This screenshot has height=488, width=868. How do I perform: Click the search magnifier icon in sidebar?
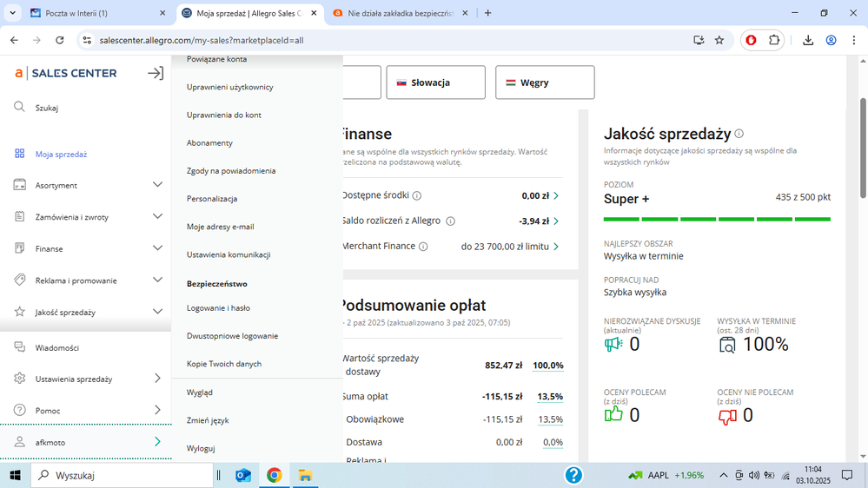click(x=19, y=107)
